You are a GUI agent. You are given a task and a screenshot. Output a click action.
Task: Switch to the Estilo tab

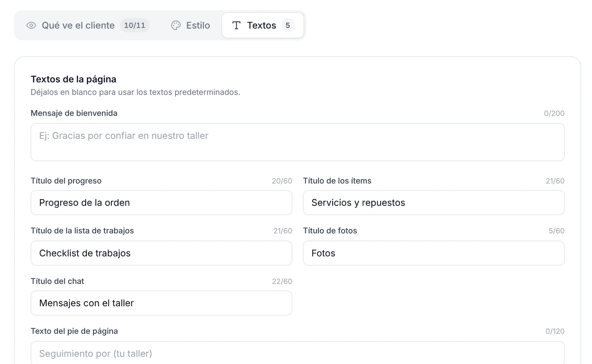click(x=191, y=25)
